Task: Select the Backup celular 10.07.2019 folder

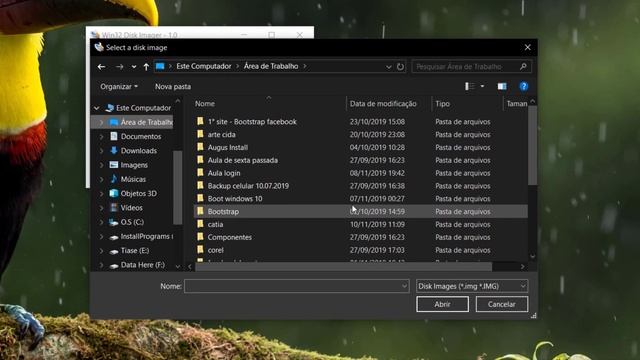Action: (x=248, y=186)
